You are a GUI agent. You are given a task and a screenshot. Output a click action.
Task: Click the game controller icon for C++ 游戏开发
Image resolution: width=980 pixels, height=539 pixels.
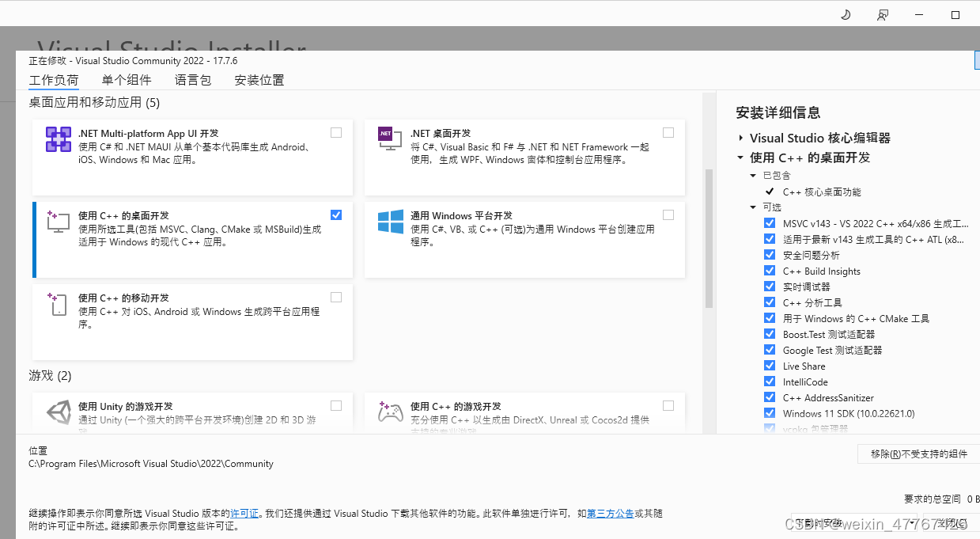click(390, 412)
